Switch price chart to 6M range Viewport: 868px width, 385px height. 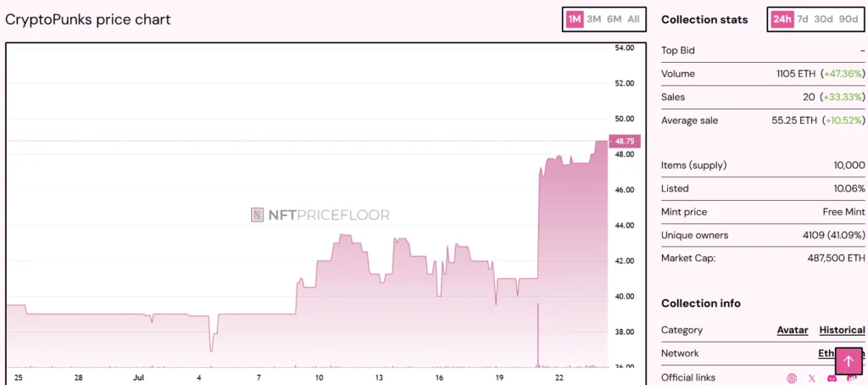(x=614, y=20)
